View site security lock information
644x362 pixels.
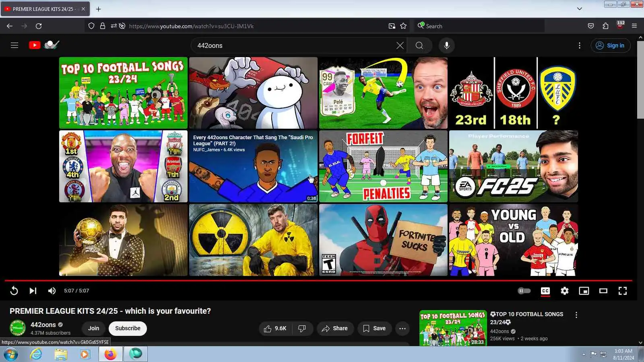coord(103,26)
